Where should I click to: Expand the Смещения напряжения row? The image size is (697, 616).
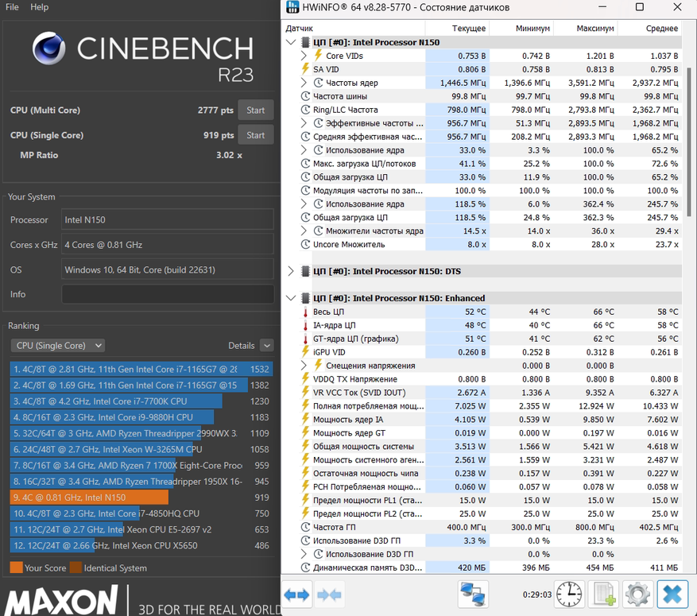point(304,366)
